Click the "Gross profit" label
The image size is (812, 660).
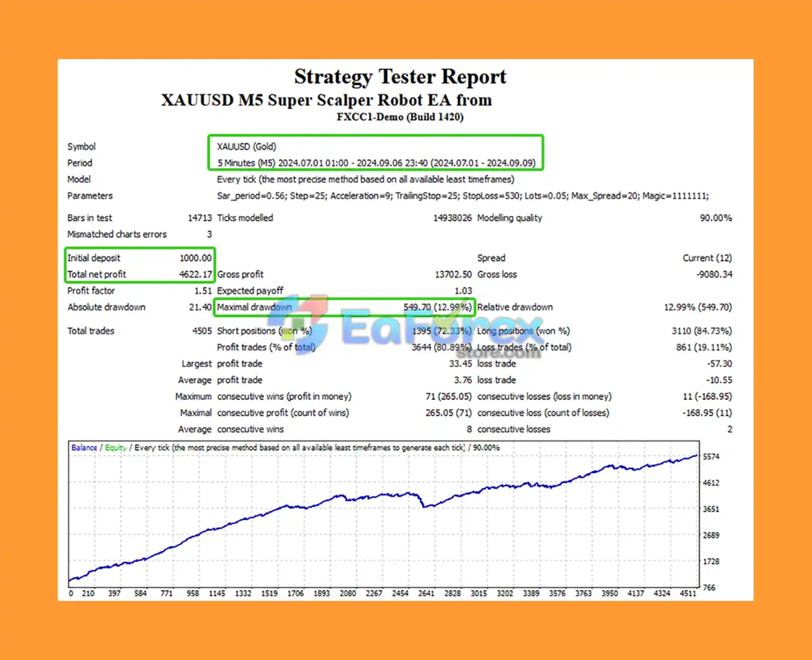240,275
